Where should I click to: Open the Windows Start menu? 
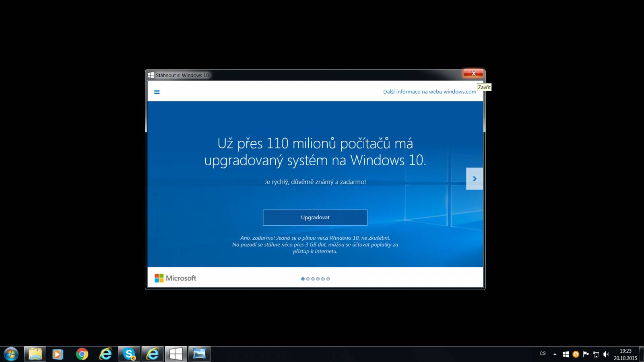coord(11,354)
